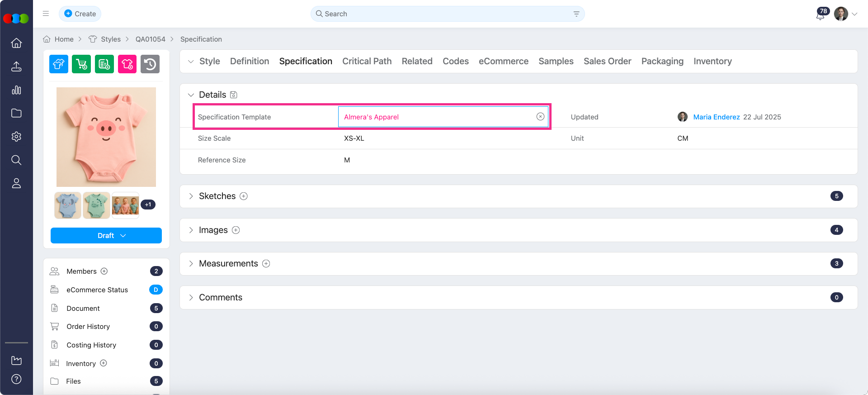The height and width of the screenshot is (395, 868).
Task: Click the blue shirt icon button
Action: click(59, 64)
